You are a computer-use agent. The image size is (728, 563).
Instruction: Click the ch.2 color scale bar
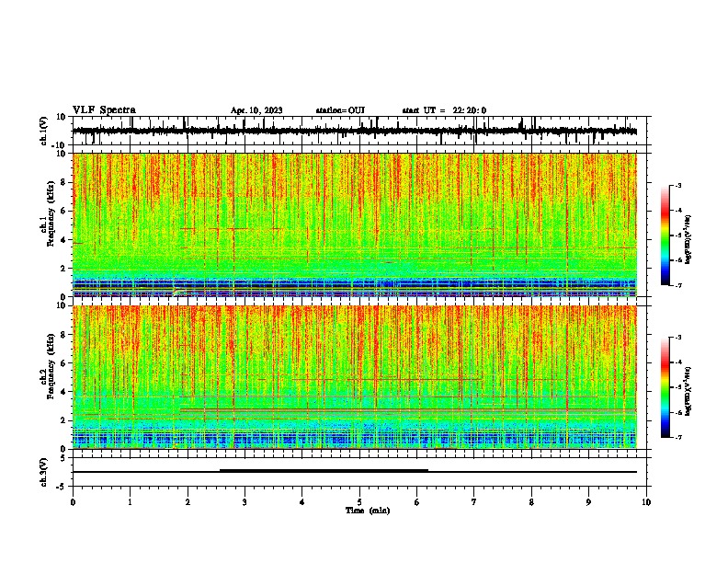(x=665, y=387)
